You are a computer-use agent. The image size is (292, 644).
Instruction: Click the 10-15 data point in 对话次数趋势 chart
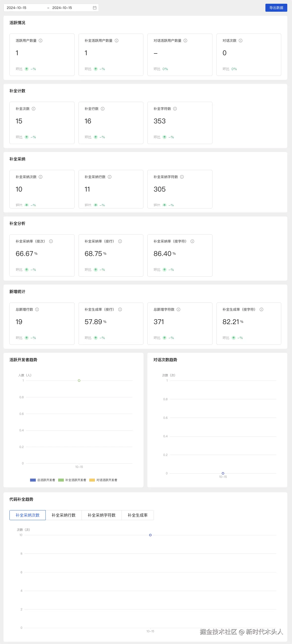coord(223,473)
